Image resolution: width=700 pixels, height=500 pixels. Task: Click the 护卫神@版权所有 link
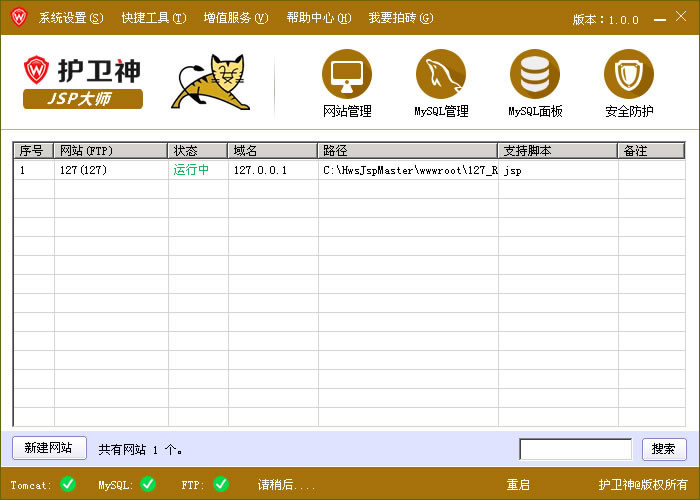point(643,485)
